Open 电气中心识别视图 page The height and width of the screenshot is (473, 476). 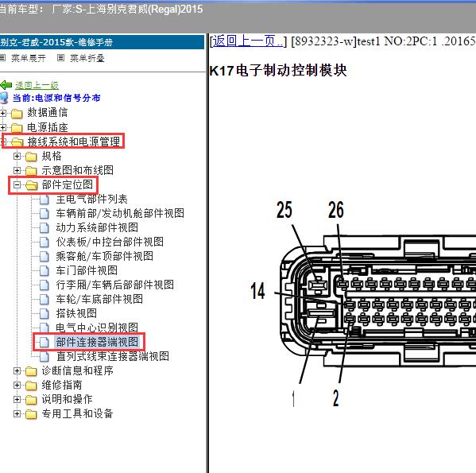[x=97, y=328]
